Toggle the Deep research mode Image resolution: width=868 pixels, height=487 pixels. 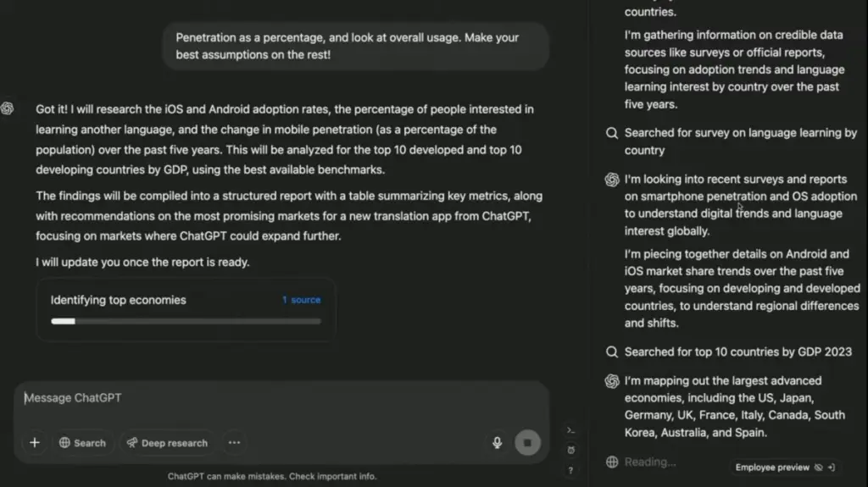(x=167, y=443)
